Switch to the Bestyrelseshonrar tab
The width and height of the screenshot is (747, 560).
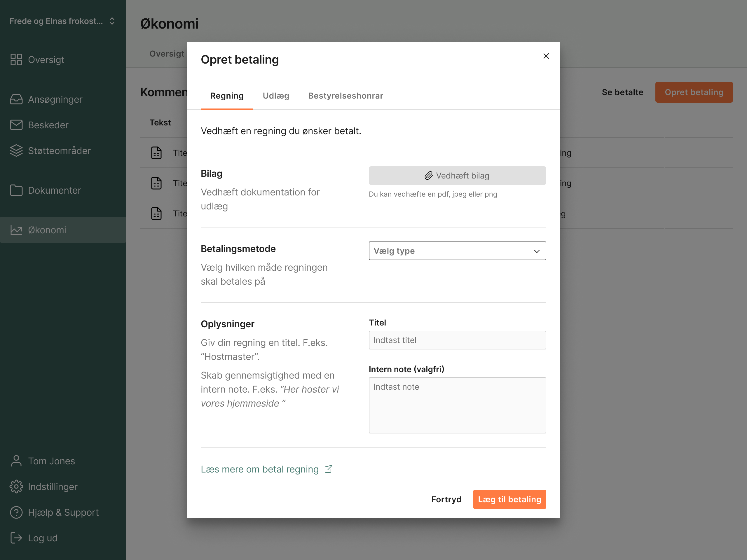click(345, 96)
